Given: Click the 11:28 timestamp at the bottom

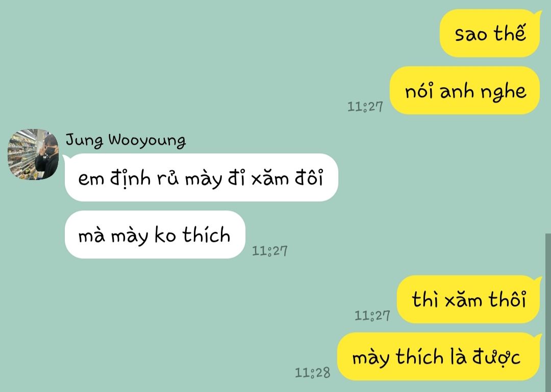Looking at the screenshot, I should (312, 373).
